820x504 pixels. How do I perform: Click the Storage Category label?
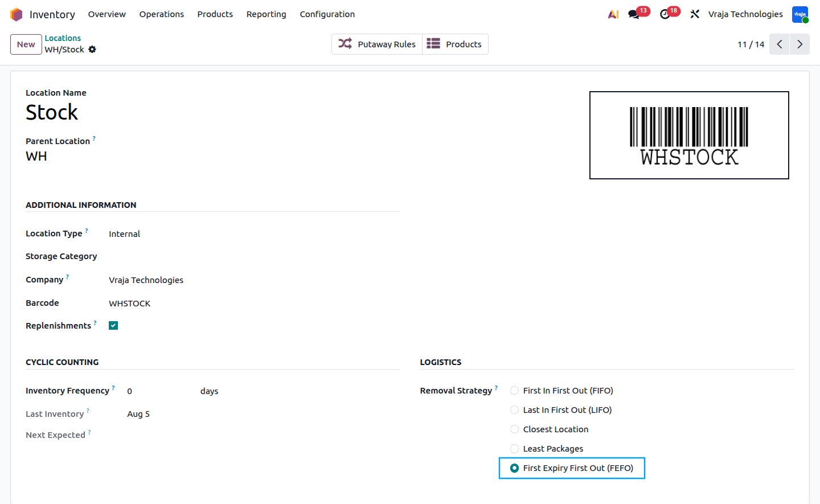tap(61, 256)
